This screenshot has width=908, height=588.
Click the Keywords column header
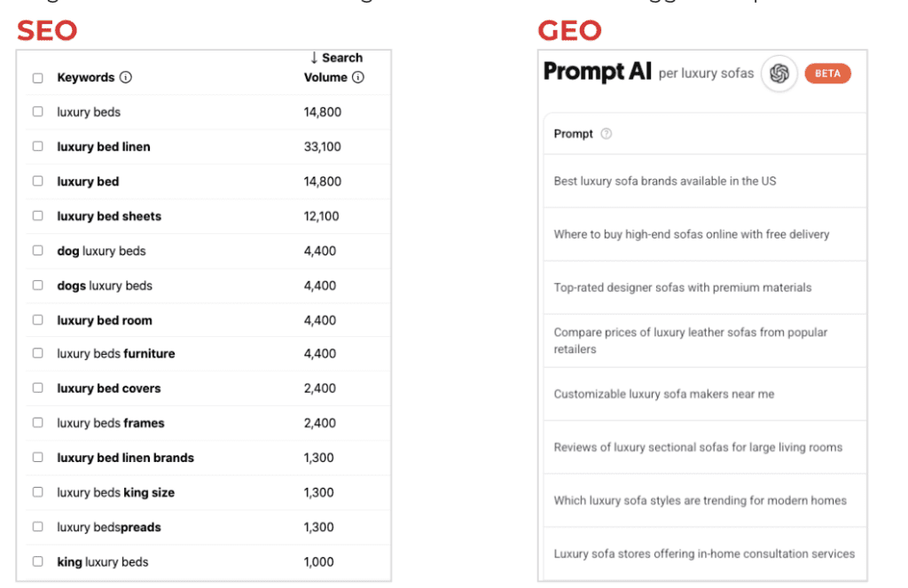point(85,77)
